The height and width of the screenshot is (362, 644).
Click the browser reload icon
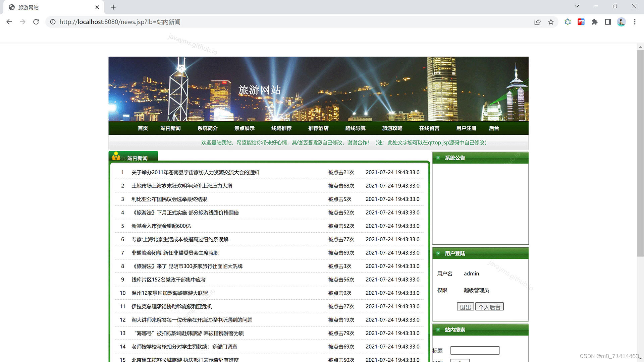(x=36, y=22)
